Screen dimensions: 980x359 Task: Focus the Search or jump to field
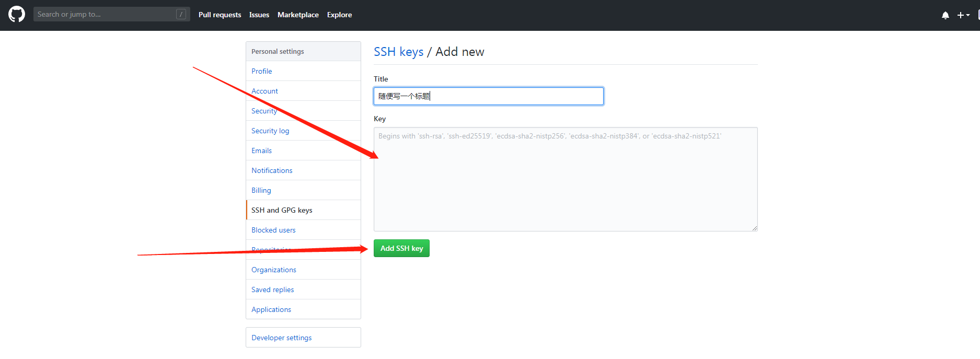pyautogui.click(x=111, y=14)
